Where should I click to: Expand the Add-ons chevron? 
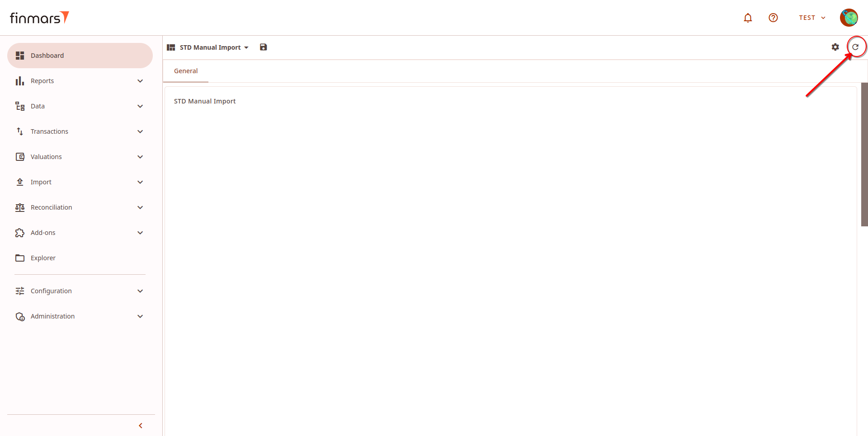(x=140, y=233)
